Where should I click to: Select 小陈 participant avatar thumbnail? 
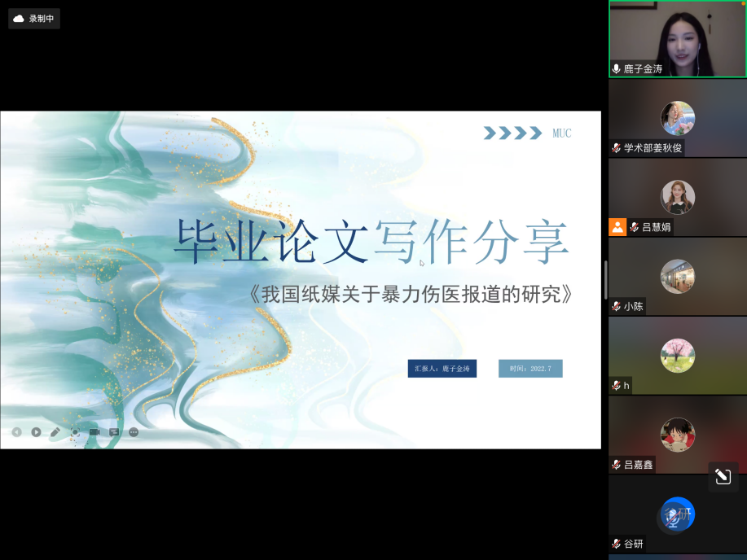tap(677, 277)
